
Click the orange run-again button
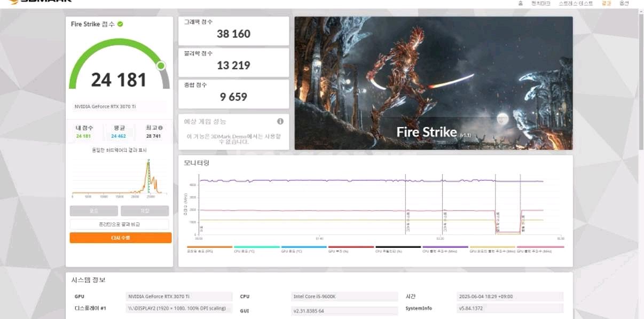click(121, 238)
